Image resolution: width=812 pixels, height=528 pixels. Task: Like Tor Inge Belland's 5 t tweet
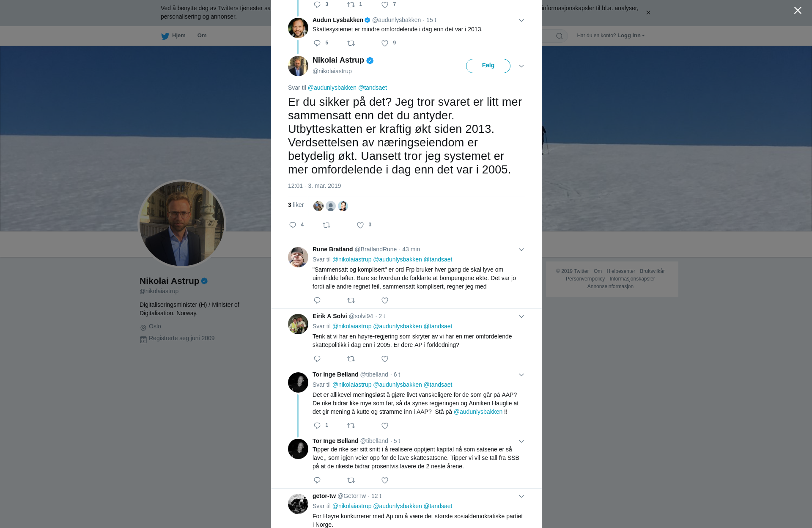click(x=385, y=480)
